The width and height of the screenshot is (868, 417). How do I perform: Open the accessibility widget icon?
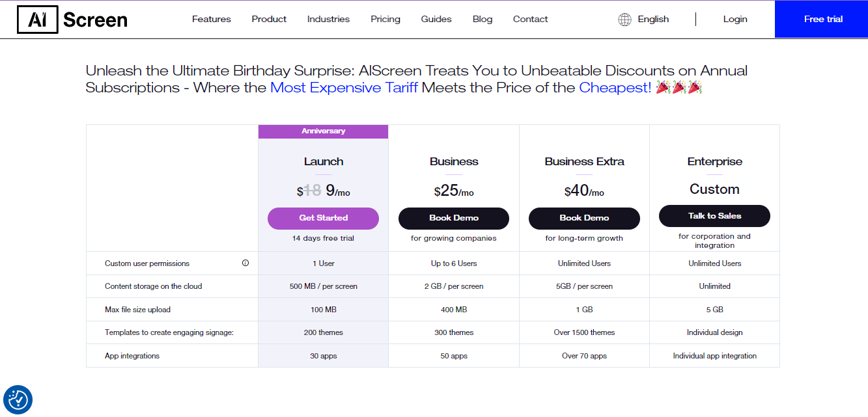click(18, 399)
